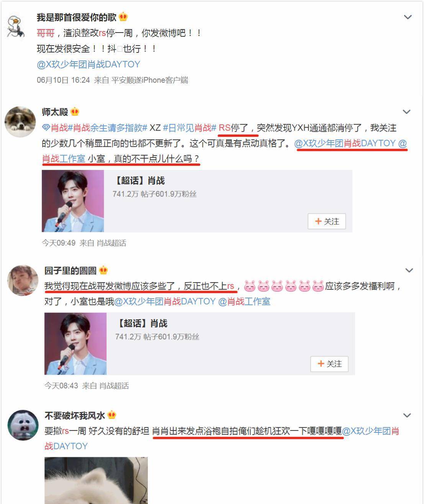Click crown badge beside 园子里的圆圆
Viewport: 424px width, 504px height.
tap(103, 270)
